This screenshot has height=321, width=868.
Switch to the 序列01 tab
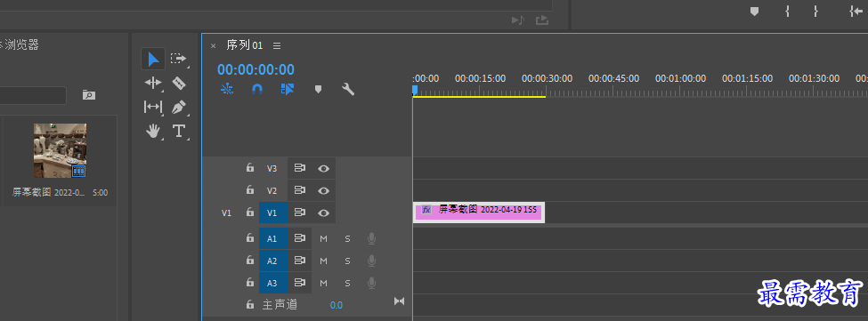(244, 45)
